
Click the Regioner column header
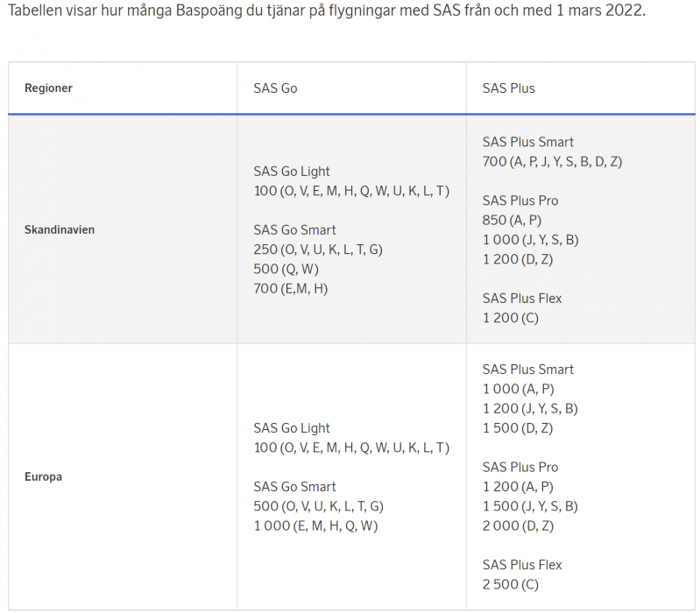pos(48,88)
